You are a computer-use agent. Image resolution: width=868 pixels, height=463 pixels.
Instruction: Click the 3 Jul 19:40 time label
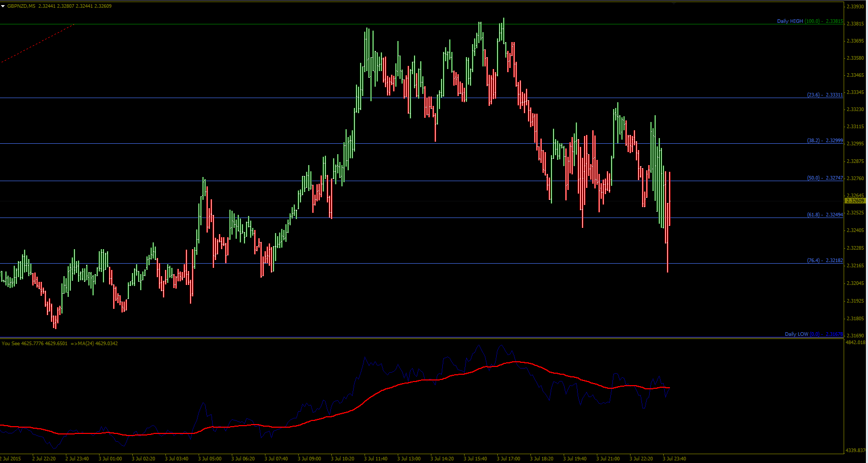[x=575, y=459]
